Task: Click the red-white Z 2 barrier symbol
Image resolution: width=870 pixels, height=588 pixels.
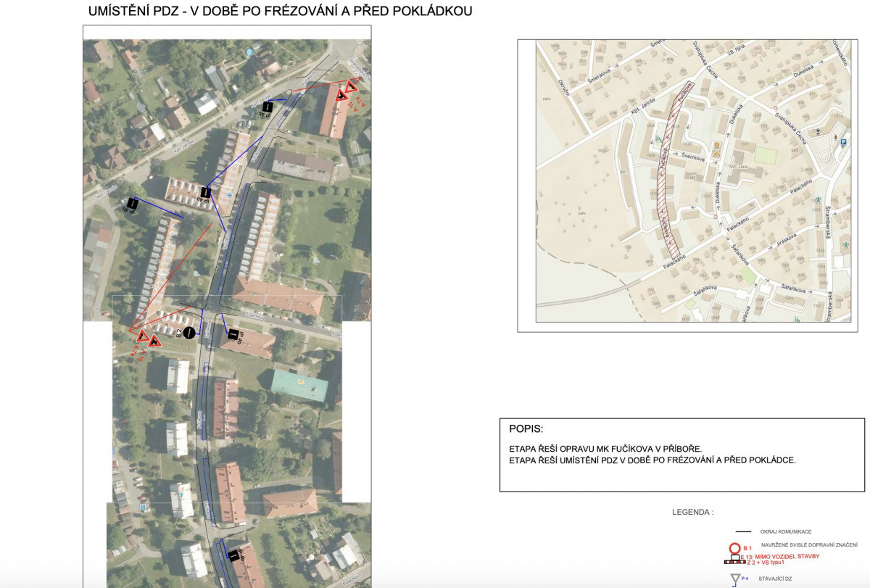Action: click(x=734, y=561)
